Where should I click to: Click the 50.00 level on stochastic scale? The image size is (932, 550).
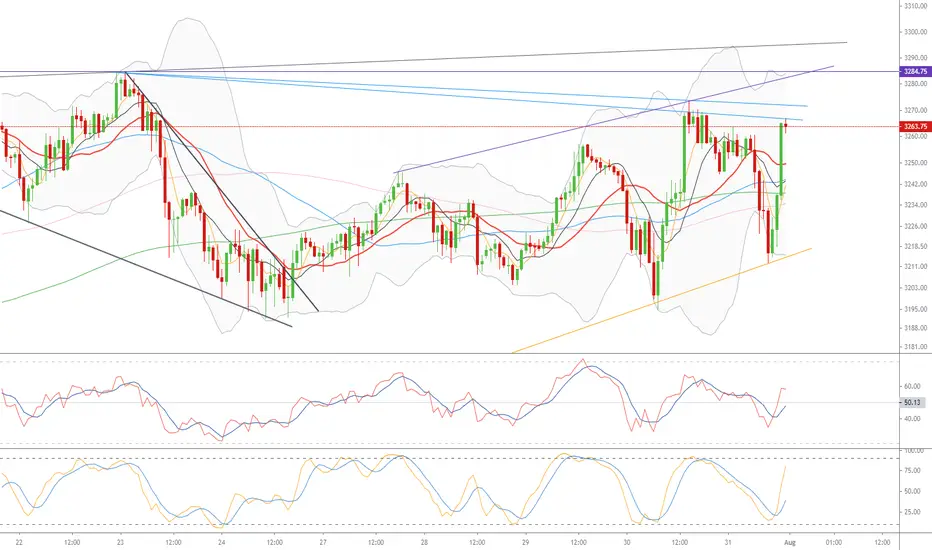point(912,492)
